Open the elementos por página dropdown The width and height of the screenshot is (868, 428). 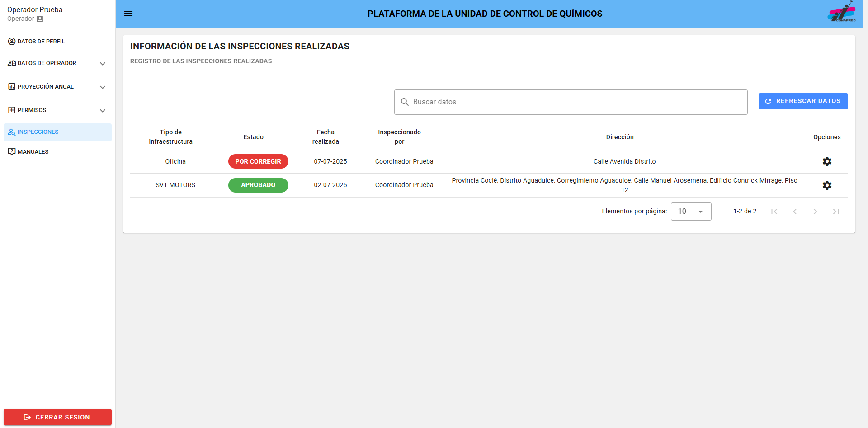691,211
